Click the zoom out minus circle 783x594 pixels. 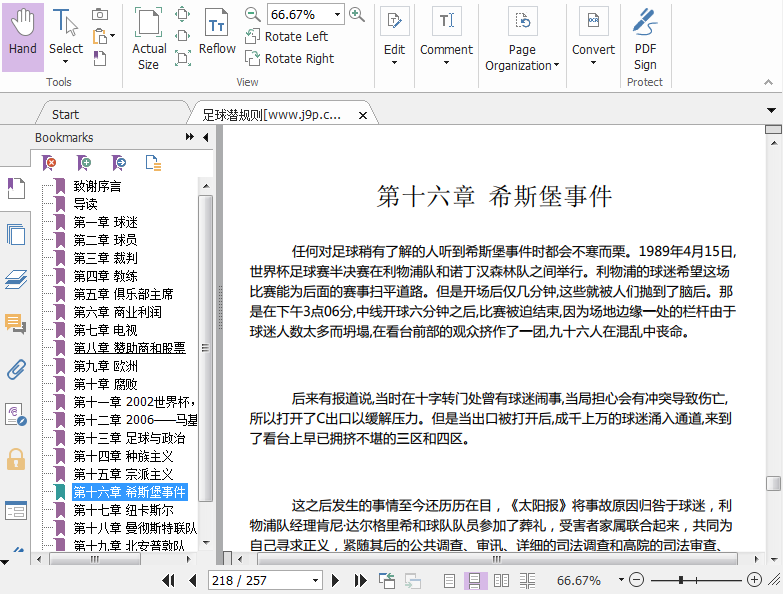(x=636, y=580)
